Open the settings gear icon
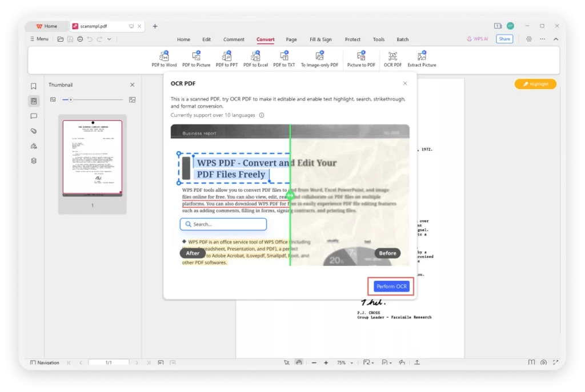Screen dimensions: 585x392 coord(528,39)
